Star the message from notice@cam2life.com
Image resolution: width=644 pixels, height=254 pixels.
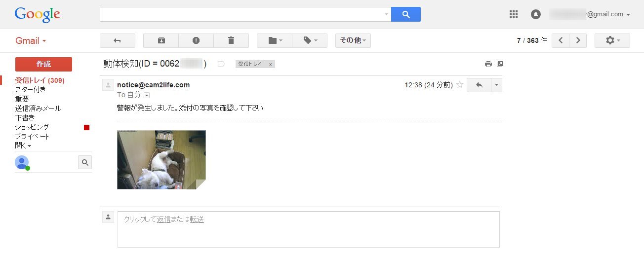tap(460, 85)
